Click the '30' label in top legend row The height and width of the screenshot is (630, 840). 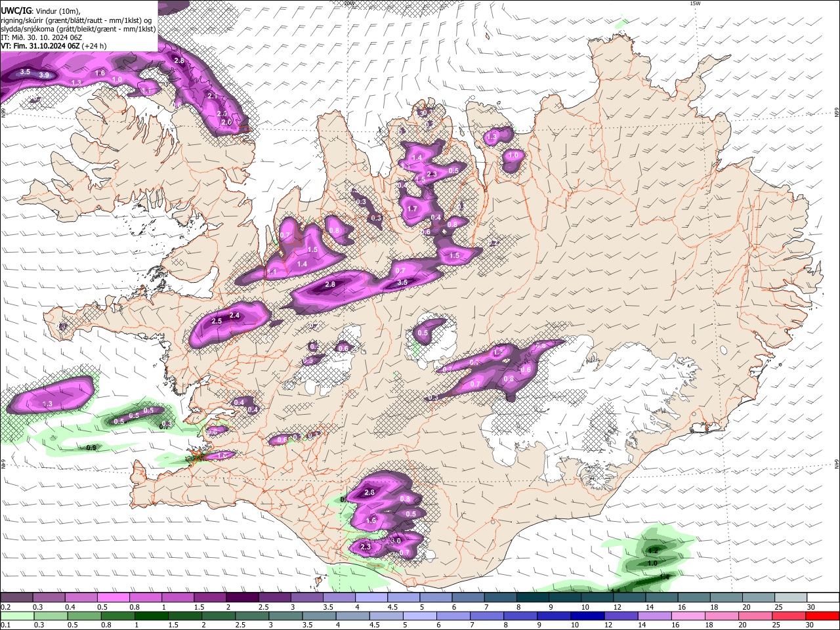(811, 607)
